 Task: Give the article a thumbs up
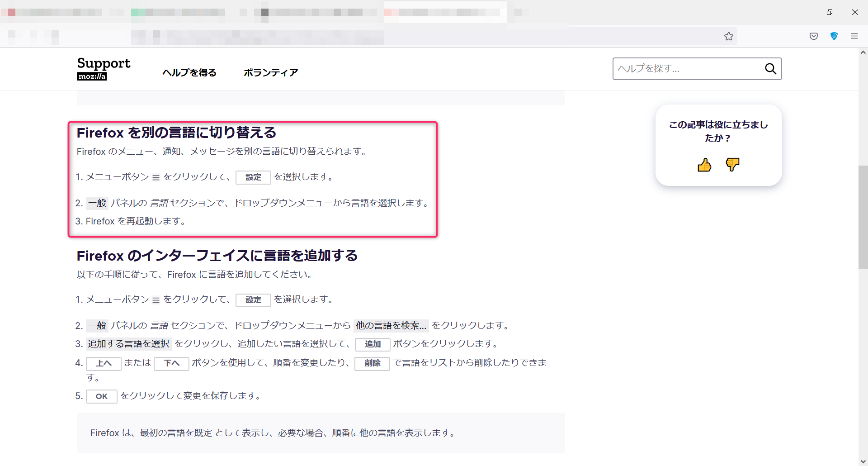704,165
